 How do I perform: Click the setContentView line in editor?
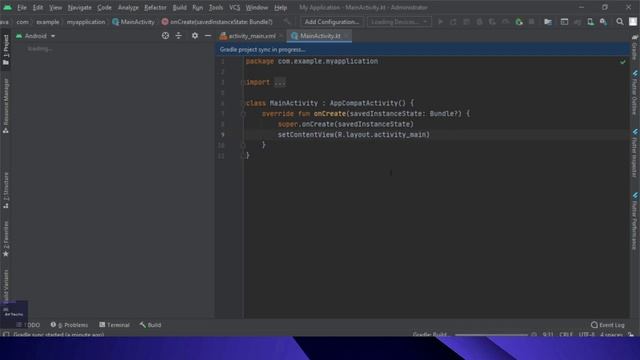point(353,135)
